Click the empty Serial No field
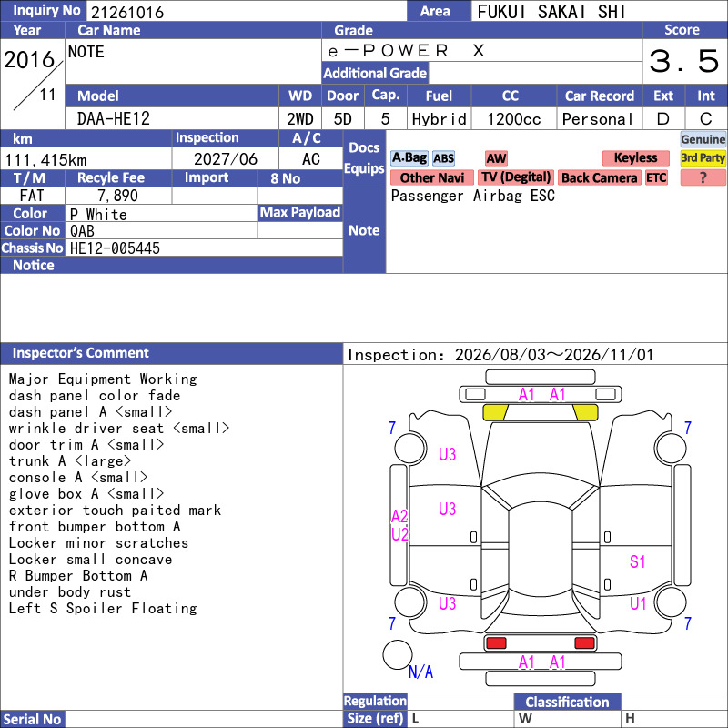 (203, 719)
